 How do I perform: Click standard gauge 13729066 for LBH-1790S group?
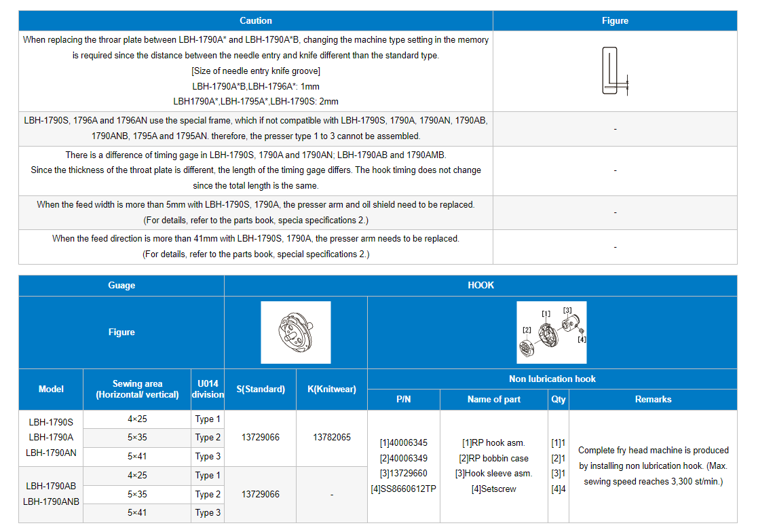coord(261,438)
